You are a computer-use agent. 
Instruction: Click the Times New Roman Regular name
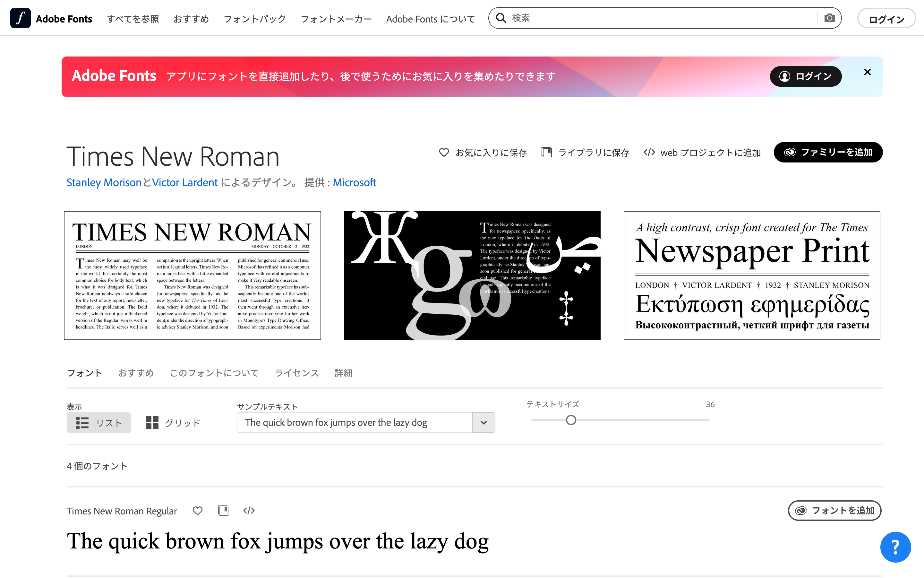coord(122,511)
